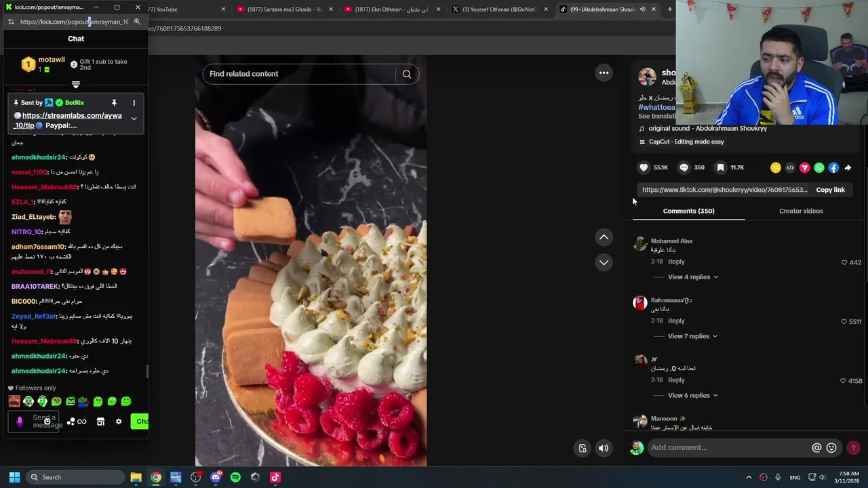Click the search magnifier in Find related content
This screenshot has height=488, width=868.
(x=407, y=74)
